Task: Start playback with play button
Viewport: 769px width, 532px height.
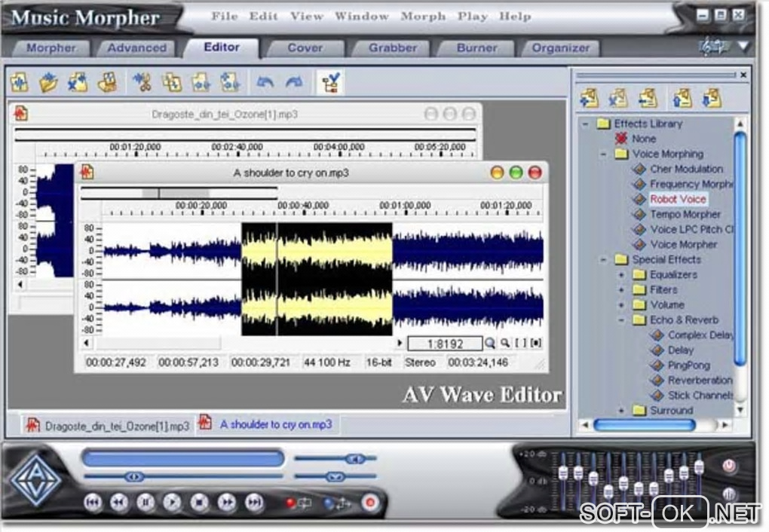Action: [x=172, y=503]
